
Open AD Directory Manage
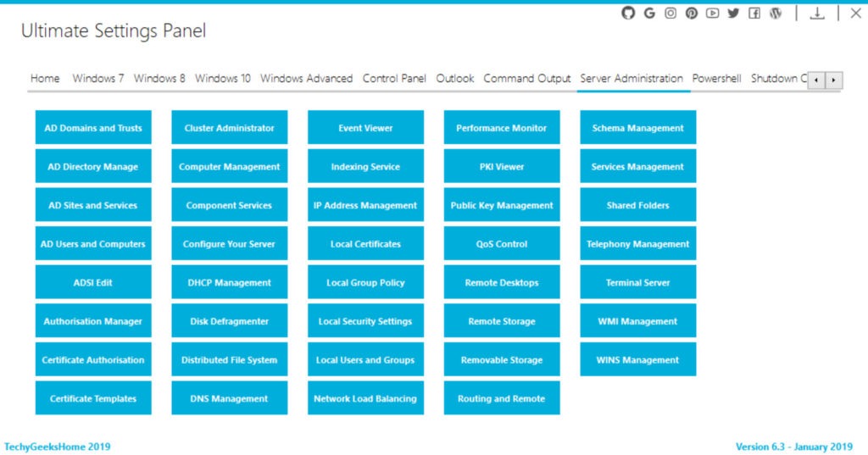[93, 166]
